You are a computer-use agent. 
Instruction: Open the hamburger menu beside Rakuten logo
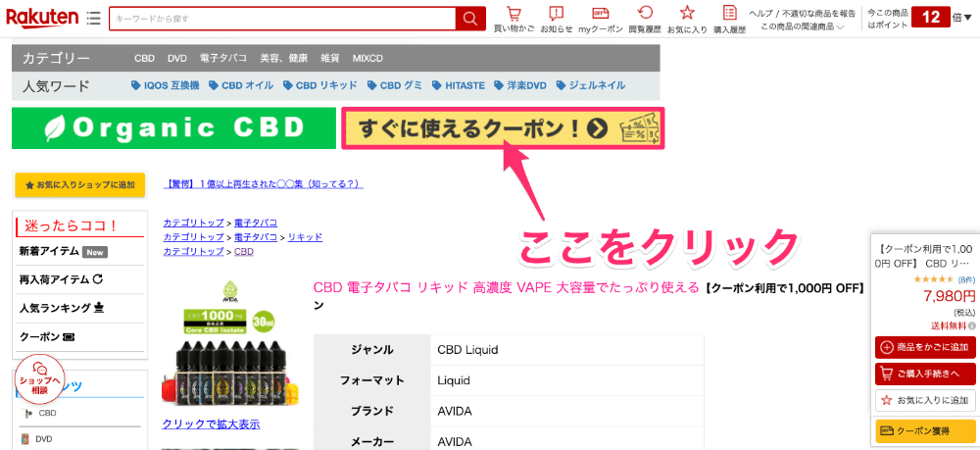pos(93,19)
